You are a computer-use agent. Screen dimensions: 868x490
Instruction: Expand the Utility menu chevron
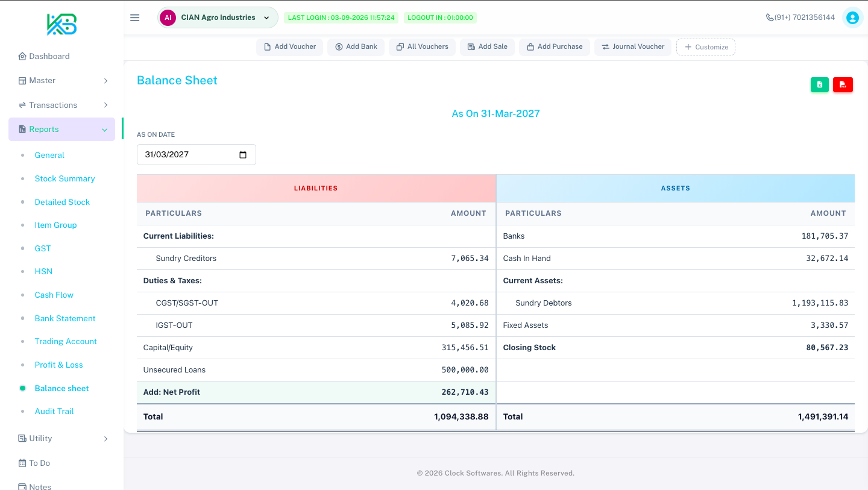tap(105, 439)
